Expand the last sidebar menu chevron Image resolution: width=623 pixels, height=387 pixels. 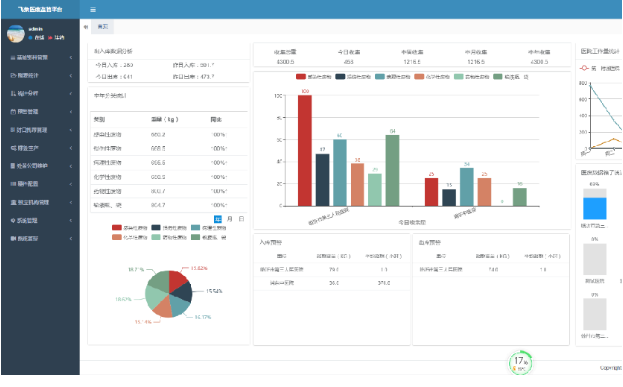pyautogui.click(x=71, y=239)
